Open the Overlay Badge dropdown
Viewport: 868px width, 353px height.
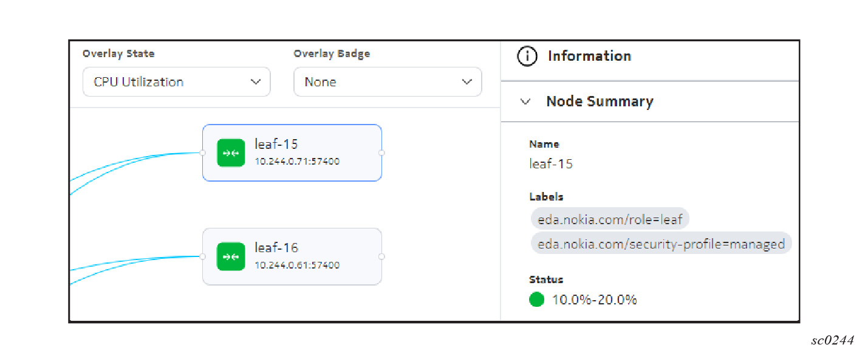tap(387, 82)
